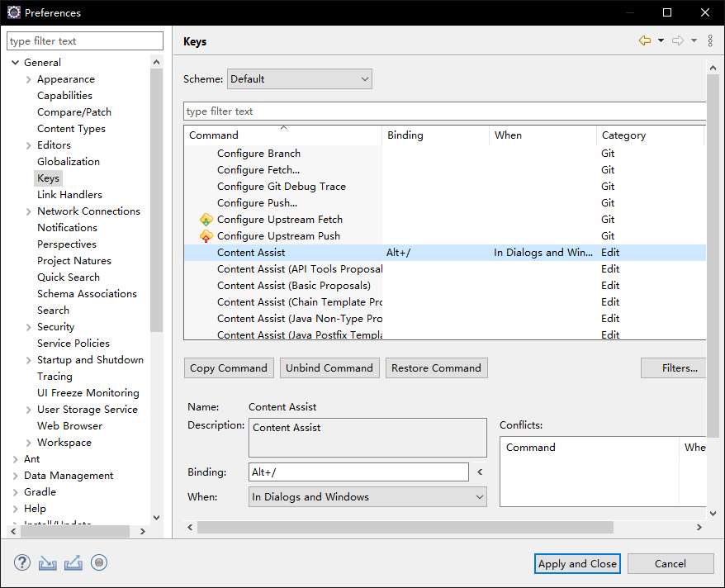This screenshot has width=725, height=588.
Task: Focus the Keys command filter text box
Action: (445, 111)
